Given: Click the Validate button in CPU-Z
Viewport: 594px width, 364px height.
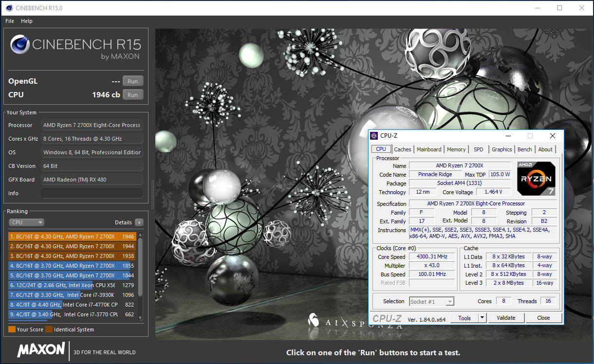Looking at the screenshot, I should (506, 318).
